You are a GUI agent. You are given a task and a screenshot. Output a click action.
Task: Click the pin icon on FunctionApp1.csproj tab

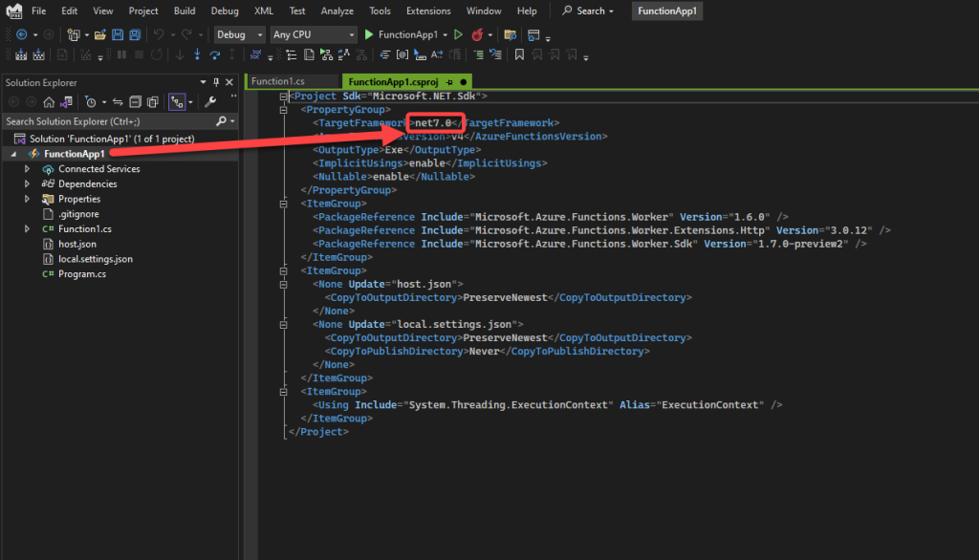[449, 82]
